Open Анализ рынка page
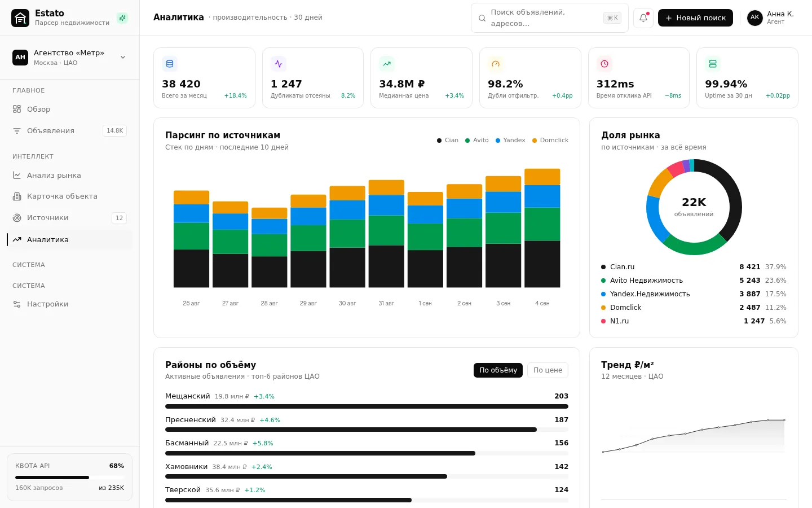 pos(70,176)
